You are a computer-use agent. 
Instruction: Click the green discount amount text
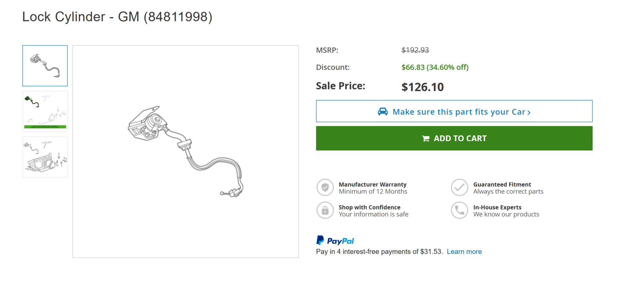(434, 67)
